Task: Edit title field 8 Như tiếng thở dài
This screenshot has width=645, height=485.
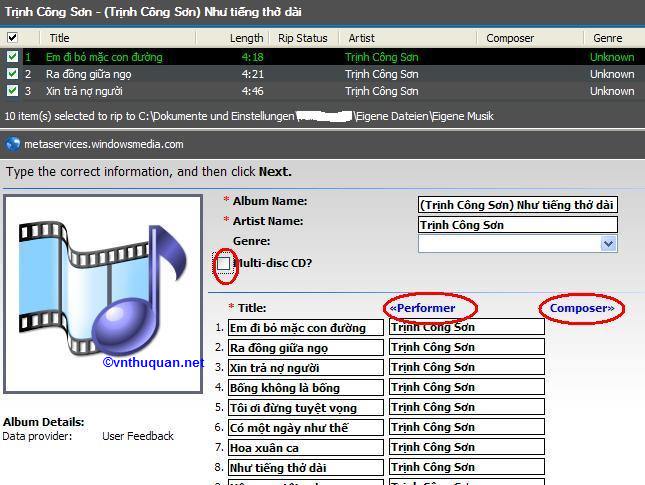Action: tap(306, 468)
